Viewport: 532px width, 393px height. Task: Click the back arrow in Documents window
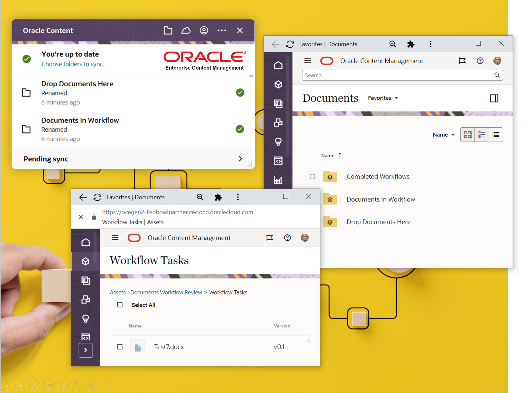(x=275, y=44)
